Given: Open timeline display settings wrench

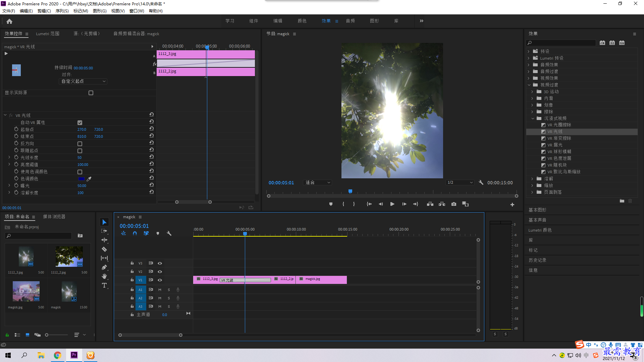Looking at the screenshot, I should 169,233.
